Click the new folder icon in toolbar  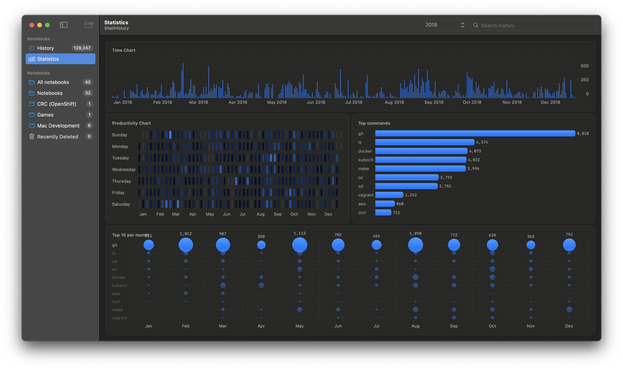89,25
